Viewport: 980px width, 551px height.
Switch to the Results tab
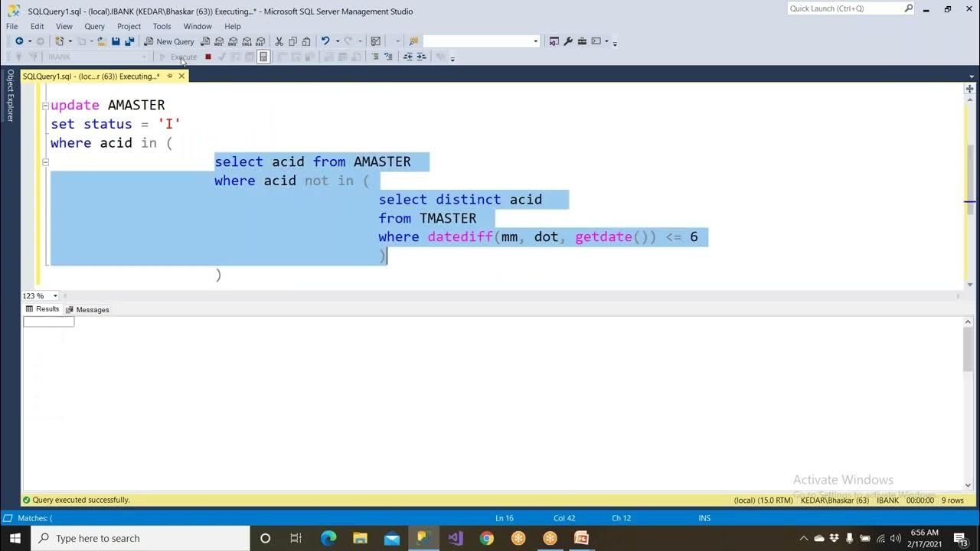coord(42,309)
